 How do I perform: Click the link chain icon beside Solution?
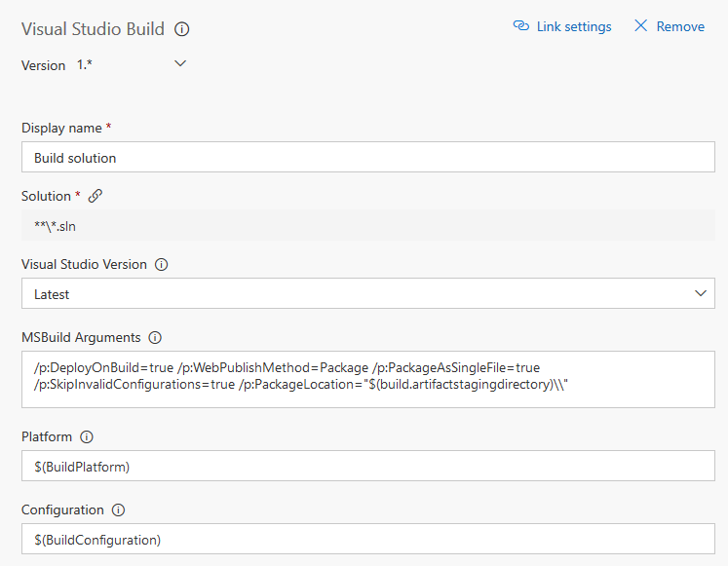click(96, 196)
